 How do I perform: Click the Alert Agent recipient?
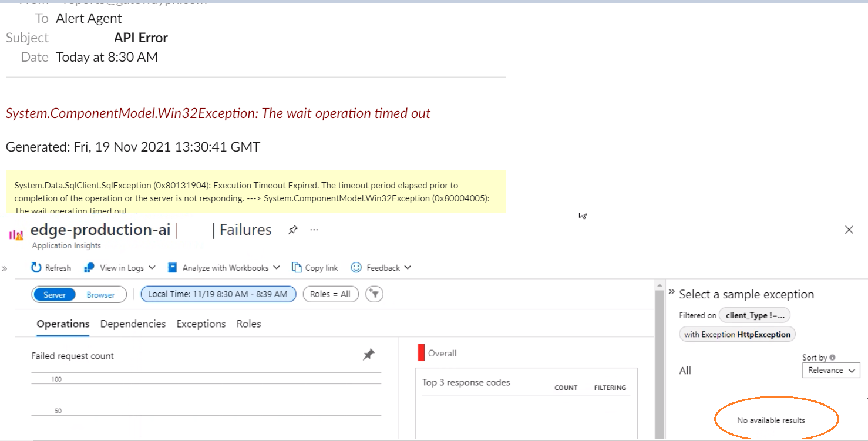[89, 18]
